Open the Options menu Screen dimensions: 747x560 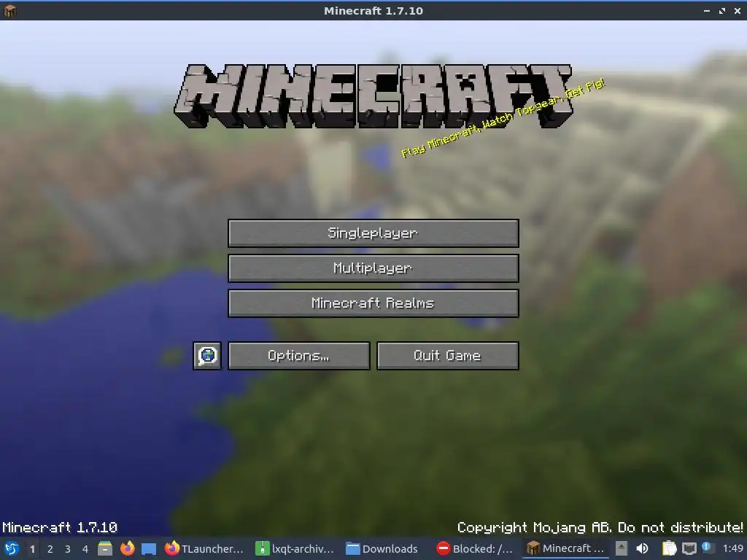[298, 356]
